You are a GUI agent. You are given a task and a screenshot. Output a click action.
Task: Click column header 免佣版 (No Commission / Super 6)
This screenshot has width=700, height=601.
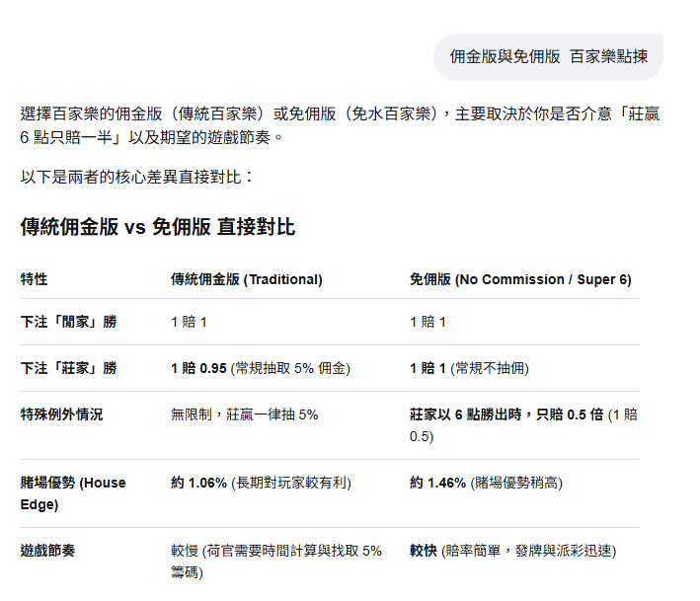tap(520, 279)
